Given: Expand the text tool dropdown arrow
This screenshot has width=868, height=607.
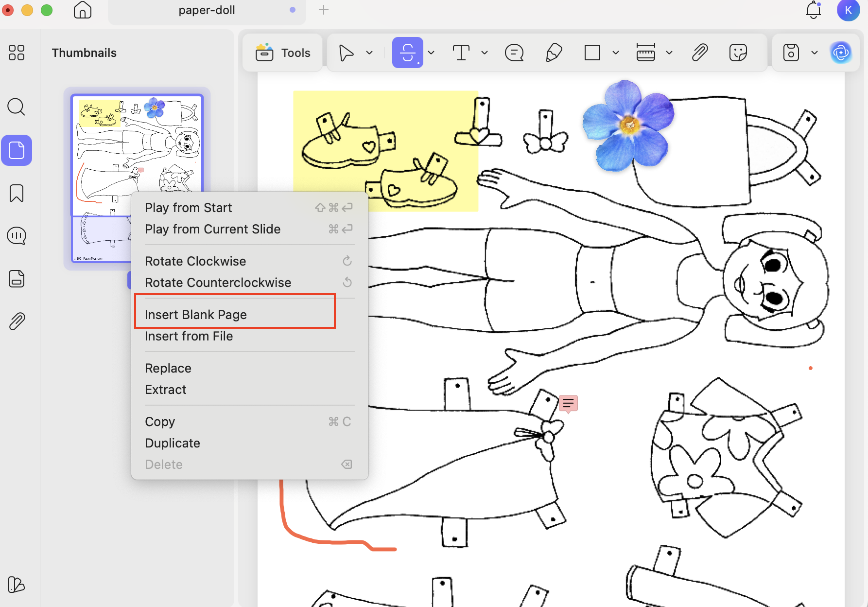Looking at the screenshot, I should pyautogui.click(x=485, y=53).
